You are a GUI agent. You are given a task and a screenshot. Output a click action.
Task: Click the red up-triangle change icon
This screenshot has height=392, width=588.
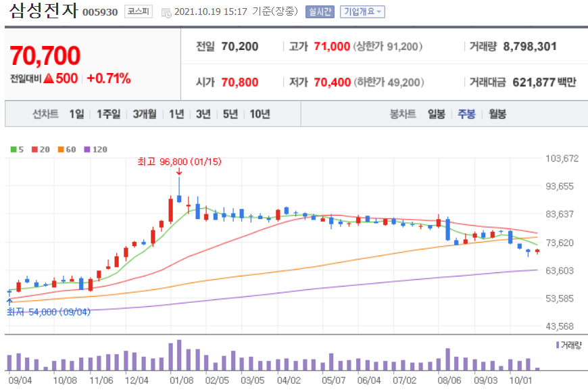pos(49,78)
